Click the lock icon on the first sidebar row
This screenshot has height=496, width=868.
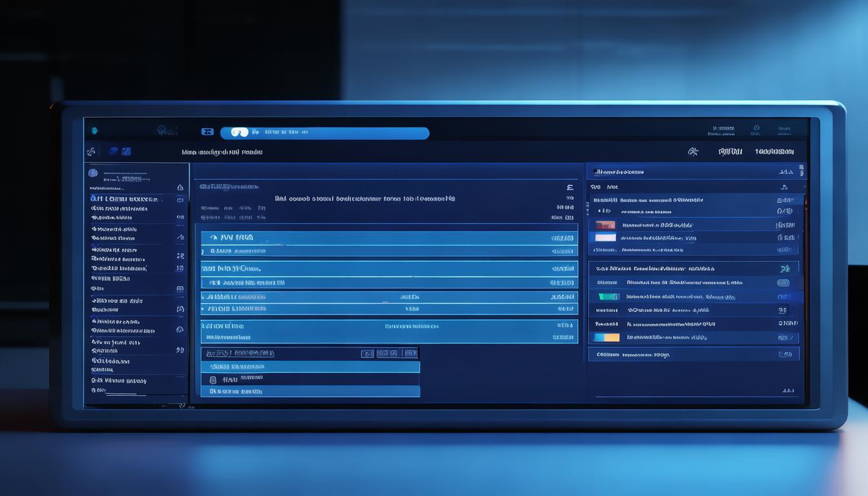pyautogui.click(x=180, y=187)
